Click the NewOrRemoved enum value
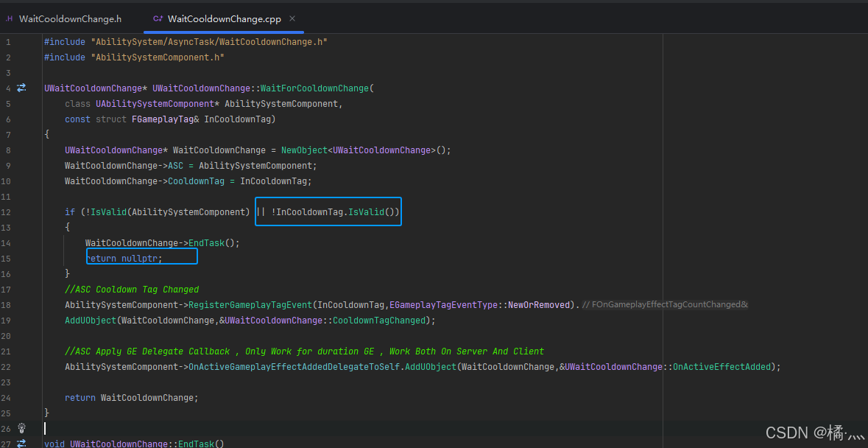Image resolution: width=868 pixels, height=448 pixels. 539,304
